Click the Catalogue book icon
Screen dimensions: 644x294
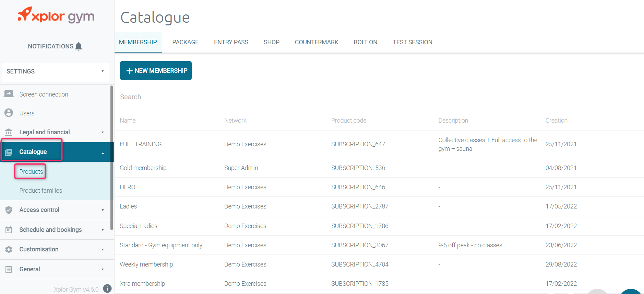point(9,152)
